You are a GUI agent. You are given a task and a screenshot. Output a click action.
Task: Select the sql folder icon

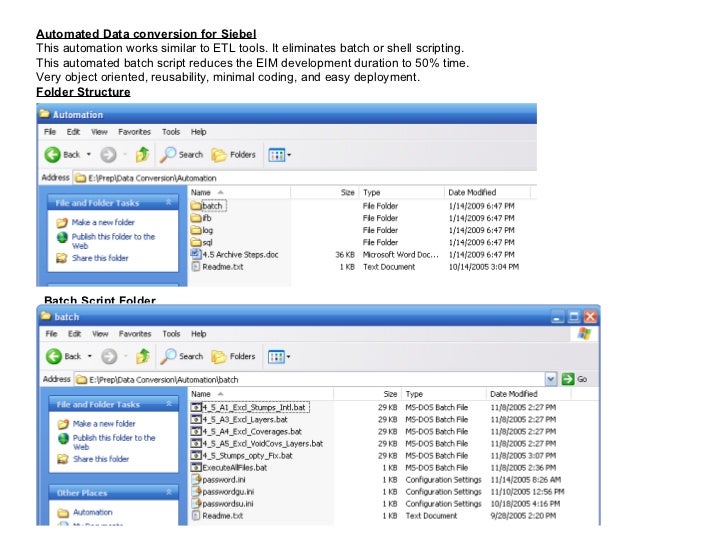pyautogui.click(x=196, y=242)
